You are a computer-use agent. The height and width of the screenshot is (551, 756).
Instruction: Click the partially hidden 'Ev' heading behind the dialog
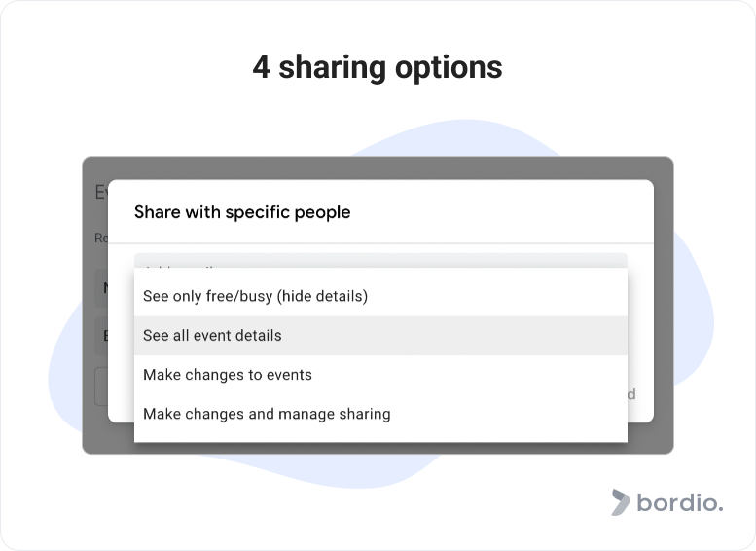point(101,192)
